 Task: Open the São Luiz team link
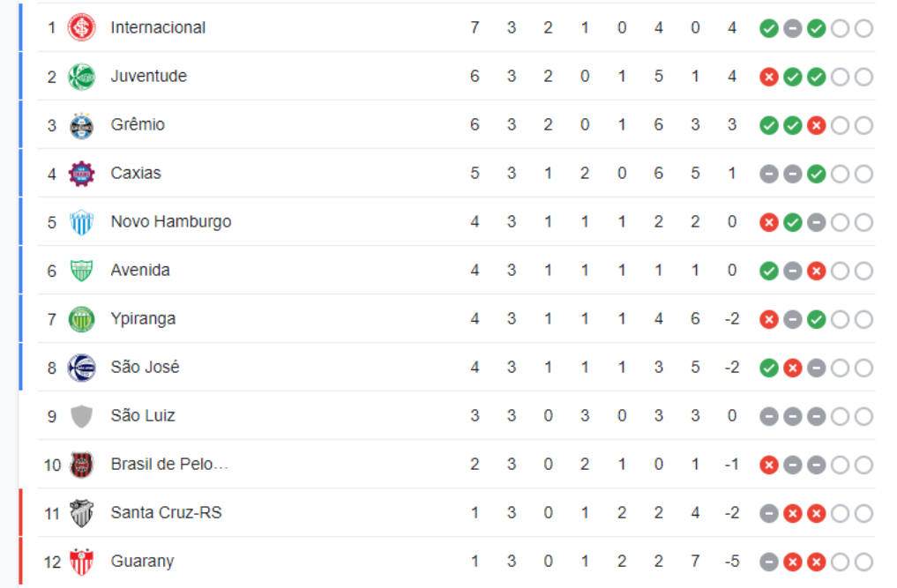point(143,415)
